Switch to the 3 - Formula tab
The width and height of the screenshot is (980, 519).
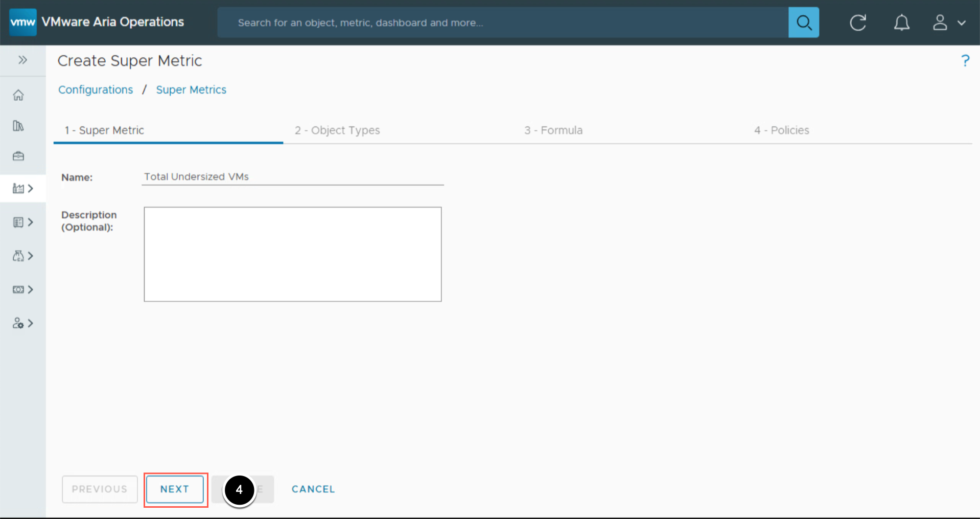[x=553, y=130]
